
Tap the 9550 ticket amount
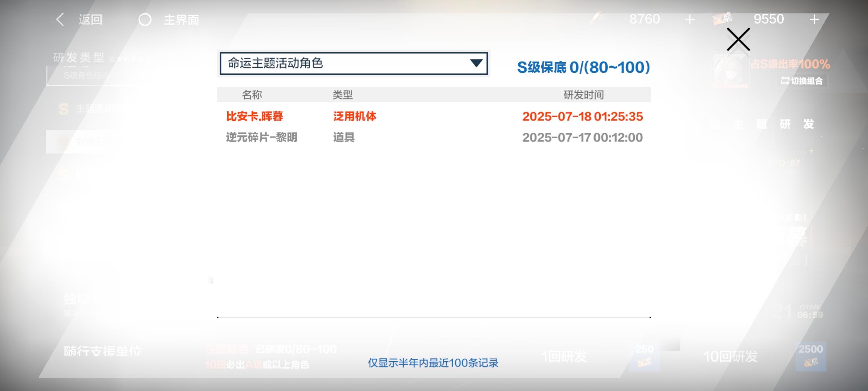(769, 19)
